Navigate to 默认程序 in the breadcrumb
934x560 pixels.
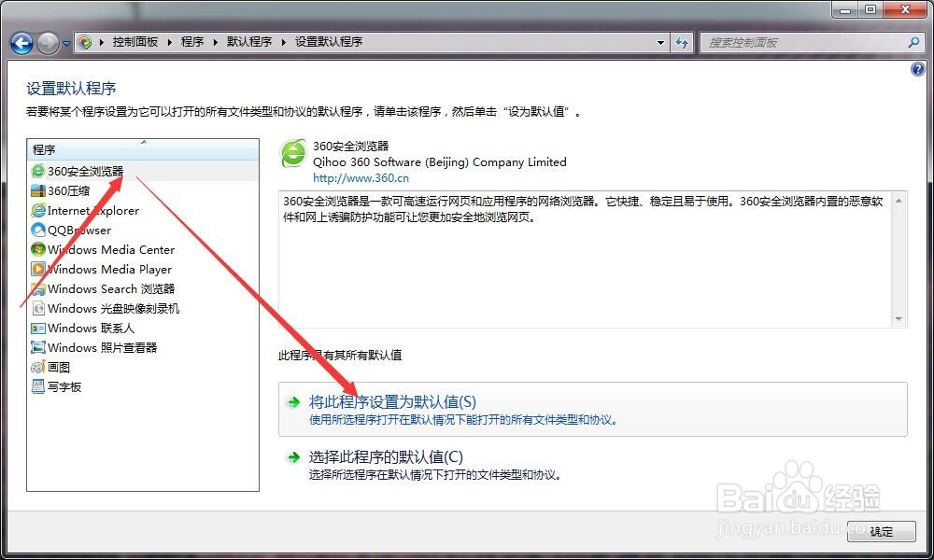click(240, 42)
